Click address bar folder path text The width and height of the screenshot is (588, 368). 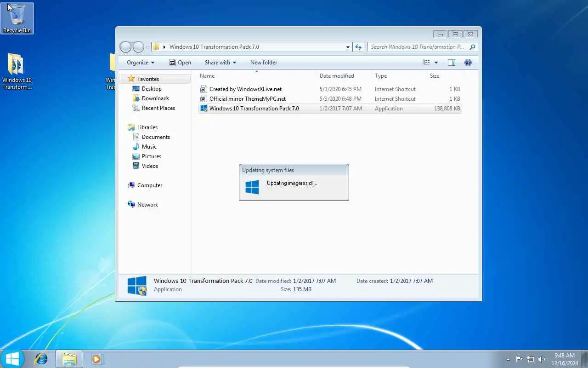214,47
